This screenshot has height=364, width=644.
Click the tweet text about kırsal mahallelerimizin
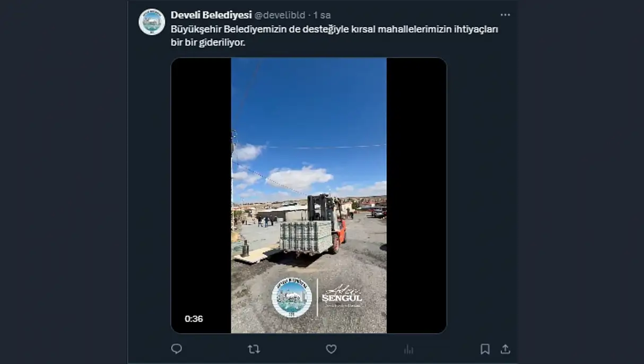pyautogui.click(x=335, y=36)
